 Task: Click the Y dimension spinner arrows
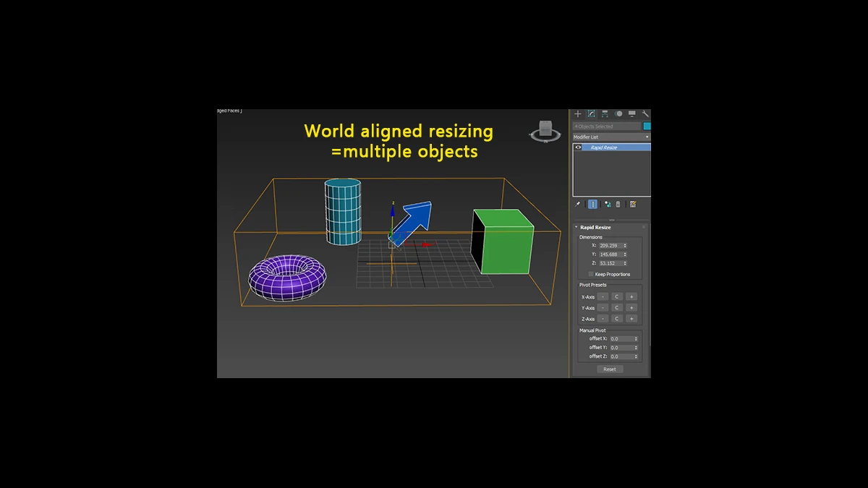tap(625, 254)
